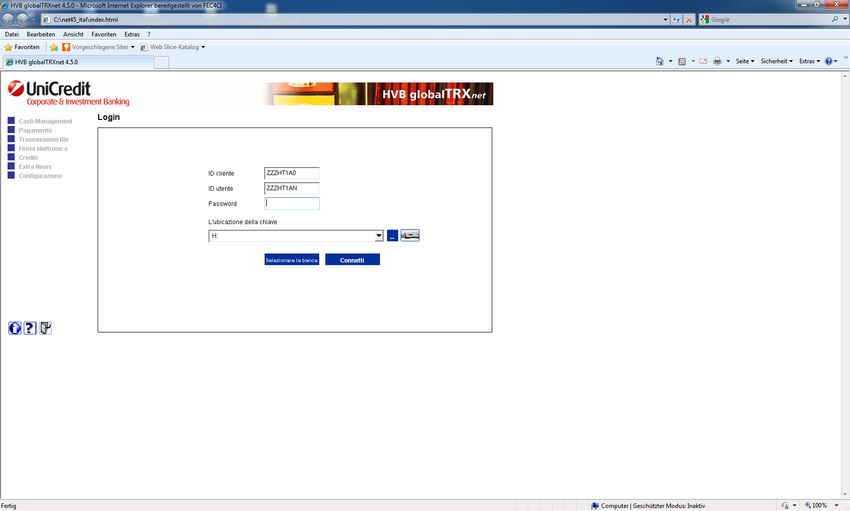Expand the key location dropdown
Image resolution: width=850 pixels, height=511 pixels.
[378, 236]
